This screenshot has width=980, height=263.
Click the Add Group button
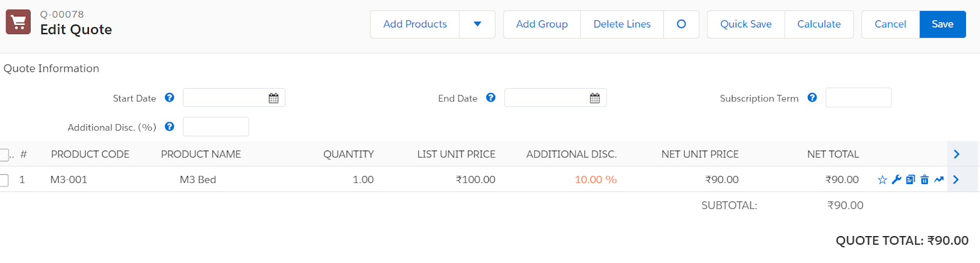click(542, 24)
